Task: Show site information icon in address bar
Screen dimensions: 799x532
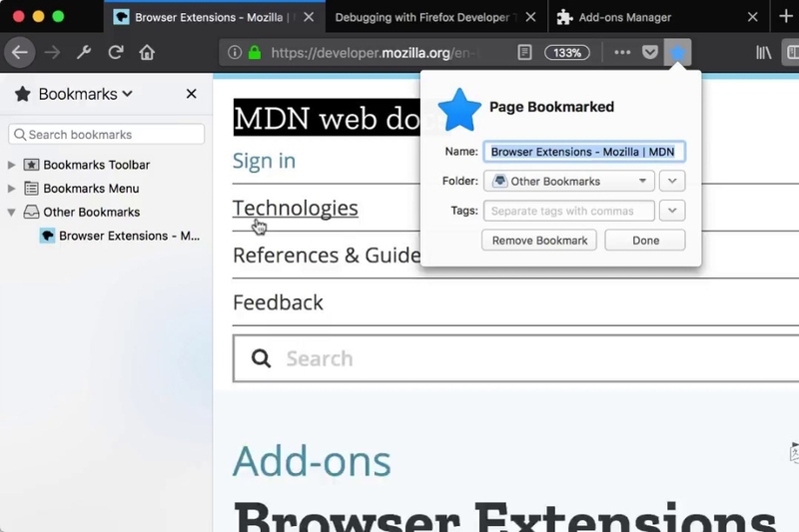Action: [x=235, y=53]
